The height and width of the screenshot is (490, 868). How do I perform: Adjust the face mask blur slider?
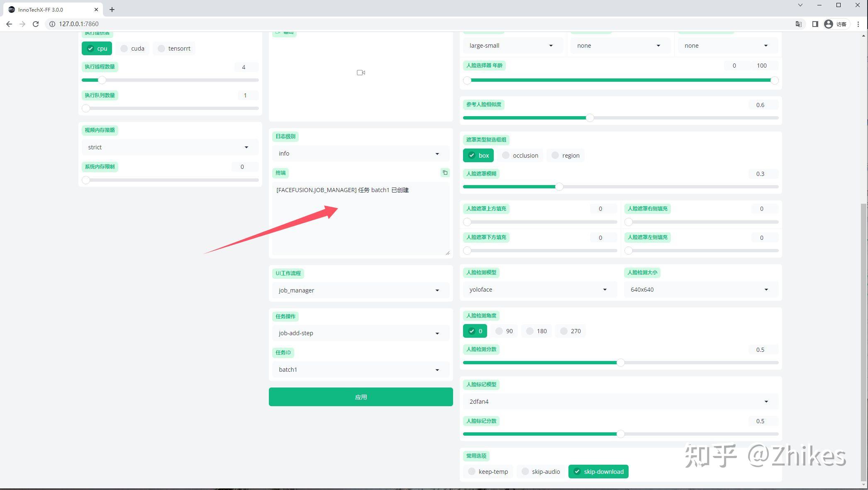[x=621, y=187]
